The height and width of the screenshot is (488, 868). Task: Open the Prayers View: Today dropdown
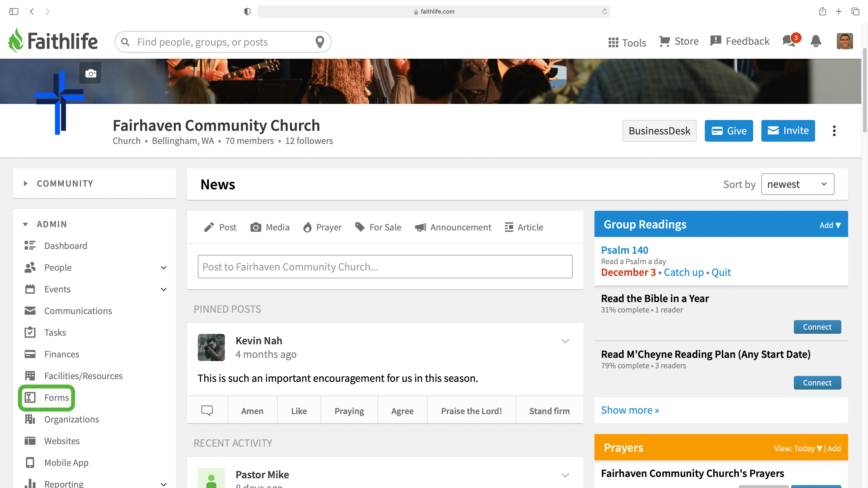798,448
